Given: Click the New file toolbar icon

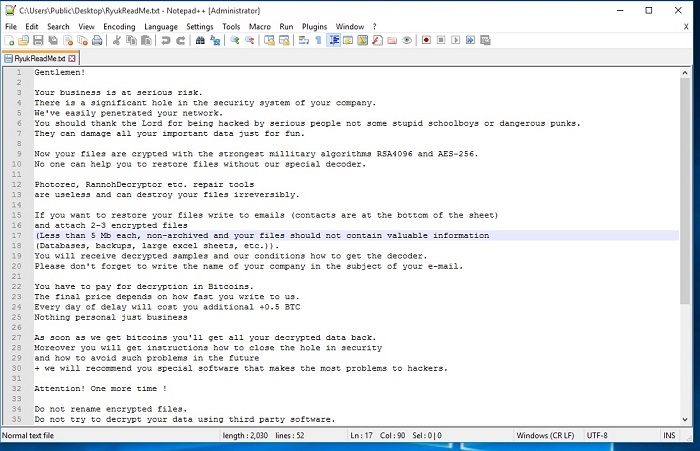Looking at the screenshot, I should [9, 41].
